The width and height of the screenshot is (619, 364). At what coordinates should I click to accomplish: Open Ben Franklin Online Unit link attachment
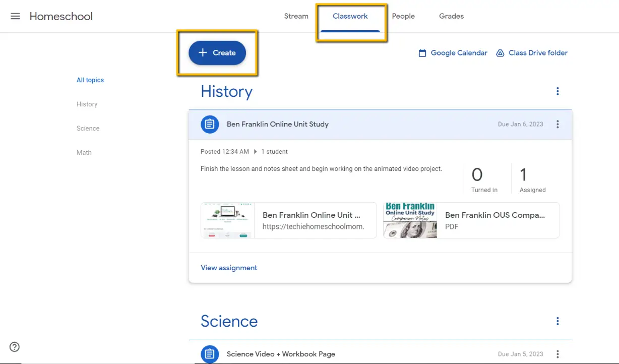289,220
